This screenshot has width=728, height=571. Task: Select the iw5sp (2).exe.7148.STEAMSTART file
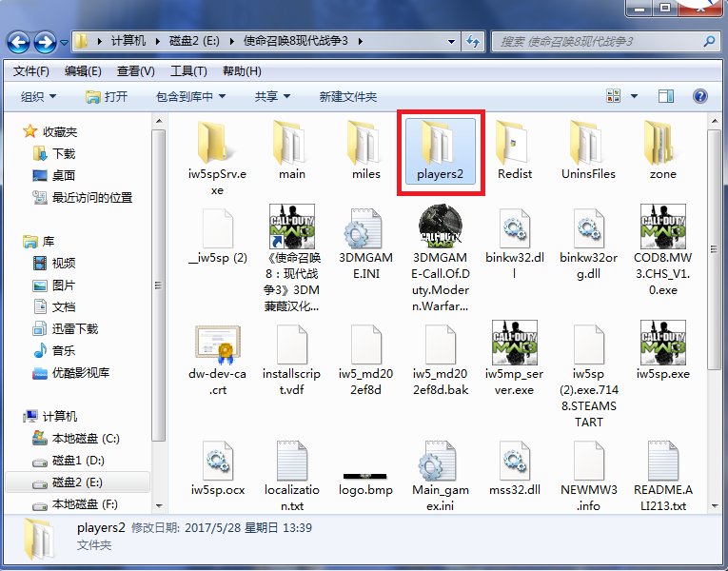588,376
